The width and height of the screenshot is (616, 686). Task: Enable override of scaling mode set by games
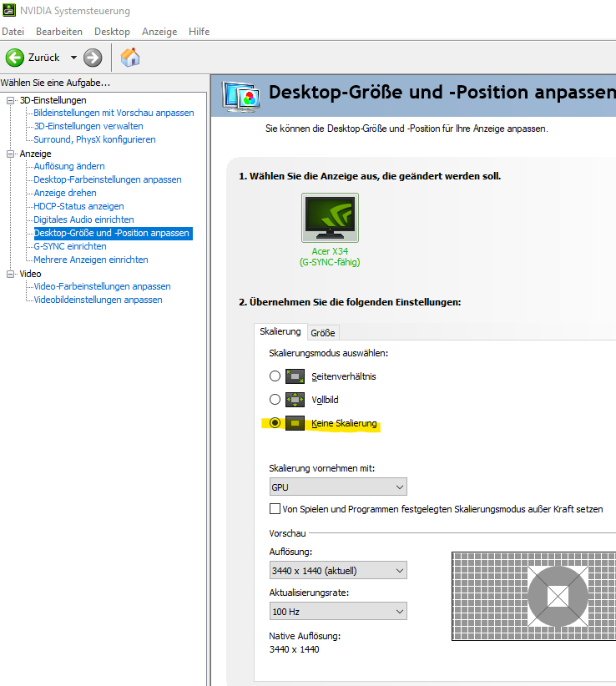[275, 509]
